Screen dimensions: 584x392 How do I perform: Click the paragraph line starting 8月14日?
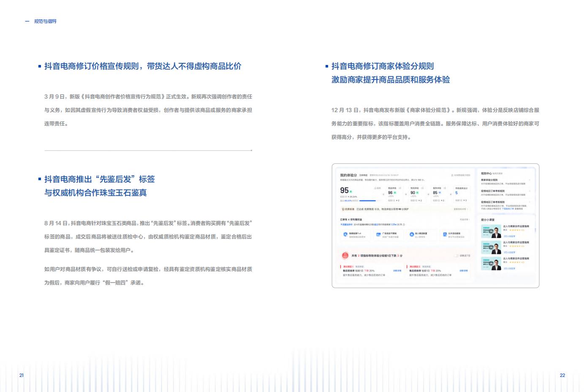(x=148, y=223)
